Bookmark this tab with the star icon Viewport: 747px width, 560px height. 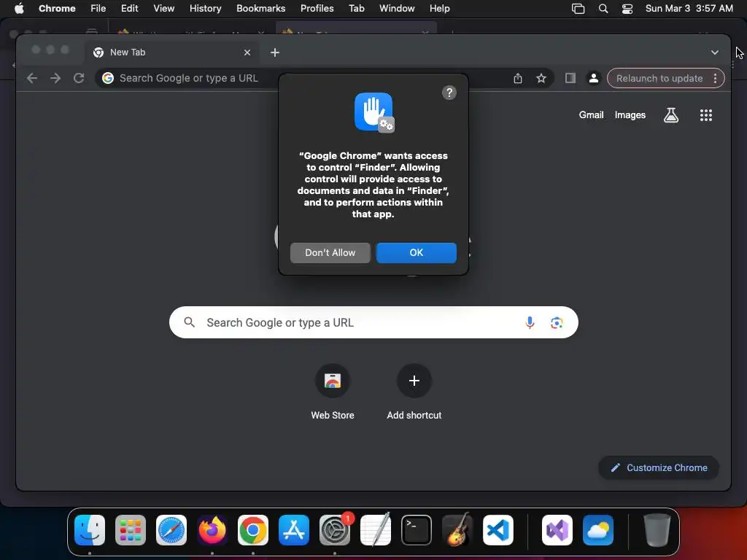click(541, 78)
